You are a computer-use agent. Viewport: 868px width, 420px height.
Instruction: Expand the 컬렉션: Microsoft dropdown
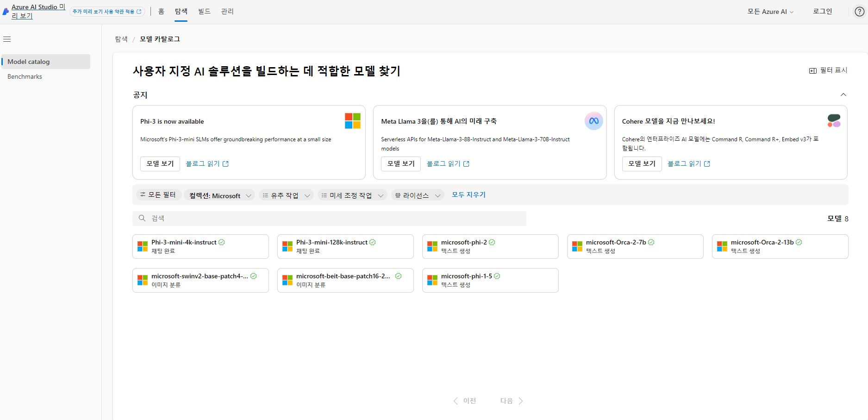(220, 195)
